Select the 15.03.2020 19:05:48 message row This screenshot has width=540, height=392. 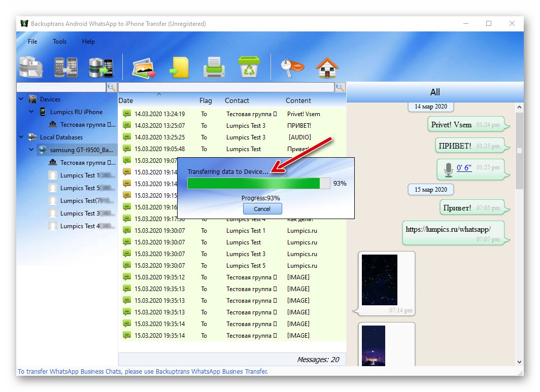(x=232, y=149)
